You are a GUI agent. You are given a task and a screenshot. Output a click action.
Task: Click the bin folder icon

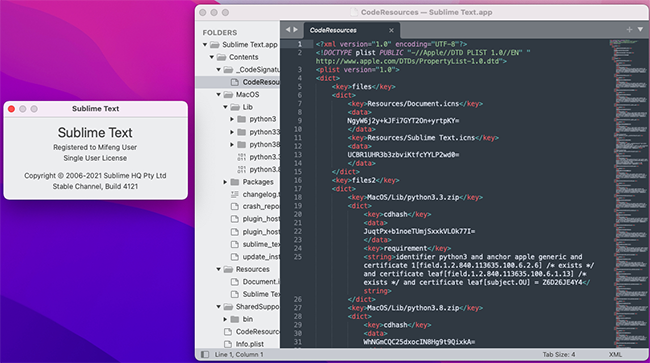[x=235, y=319]
